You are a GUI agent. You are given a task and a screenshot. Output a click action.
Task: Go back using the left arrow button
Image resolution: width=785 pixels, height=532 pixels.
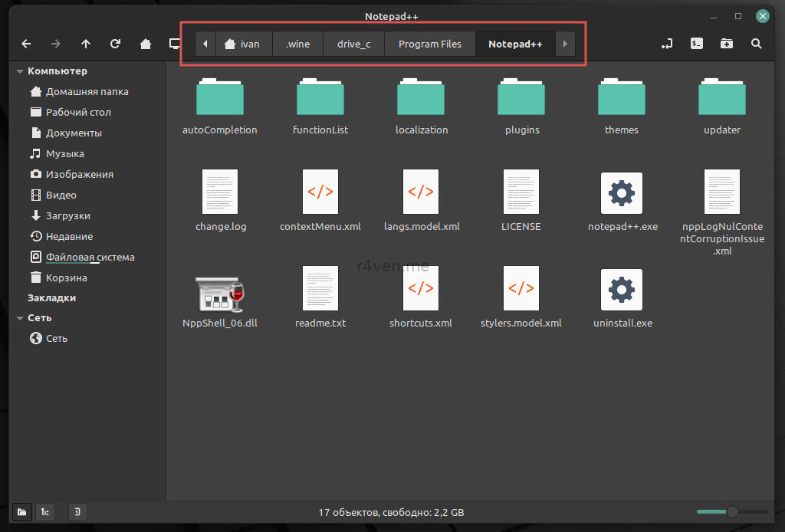[26, 44]
